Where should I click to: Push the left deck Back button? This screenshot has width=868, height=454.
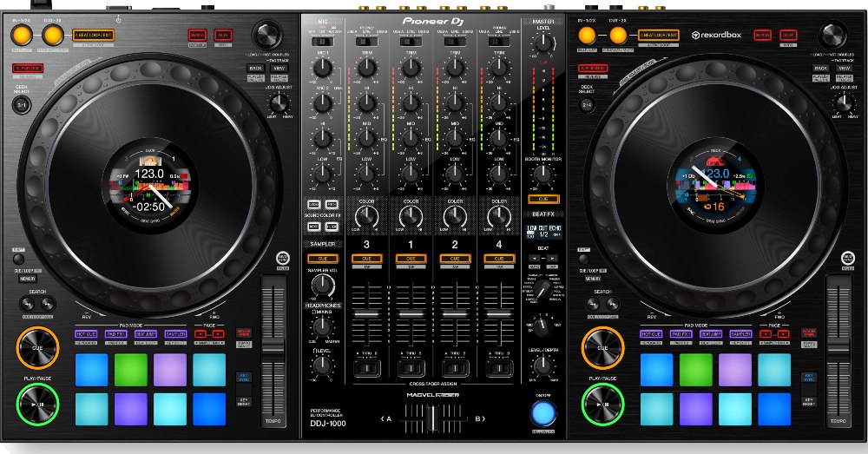(255, 68)
